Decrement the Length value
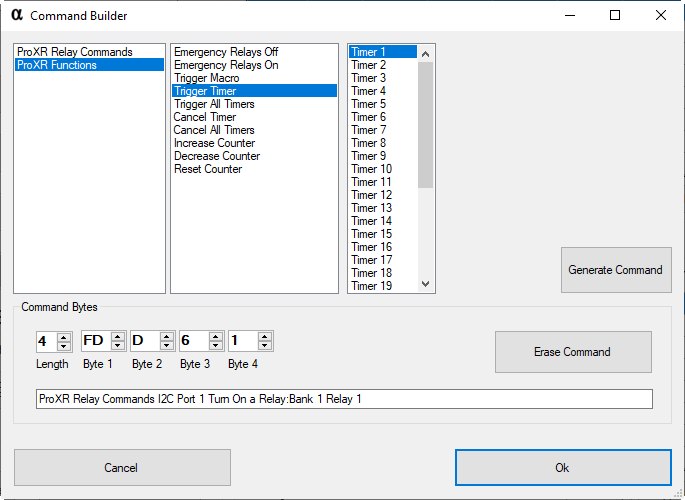 [x=64, y=346]
